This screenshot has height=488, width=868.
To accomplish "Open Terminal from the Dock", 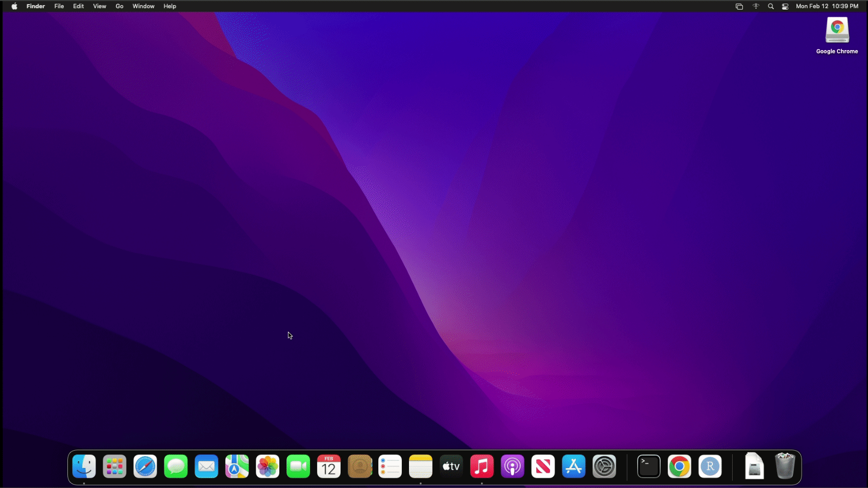I will click(x=648, y=466).
